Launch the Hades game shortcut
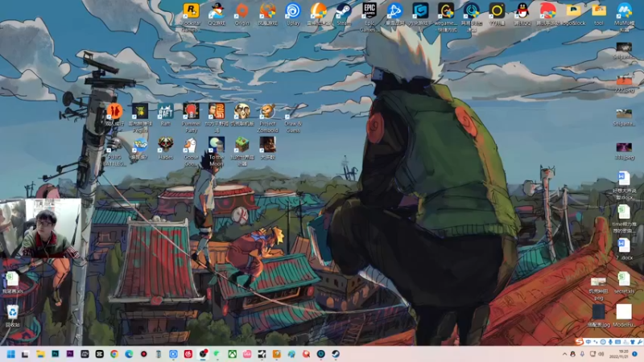The height and width of the screenshot is (362, 644). tap(166, 149)
